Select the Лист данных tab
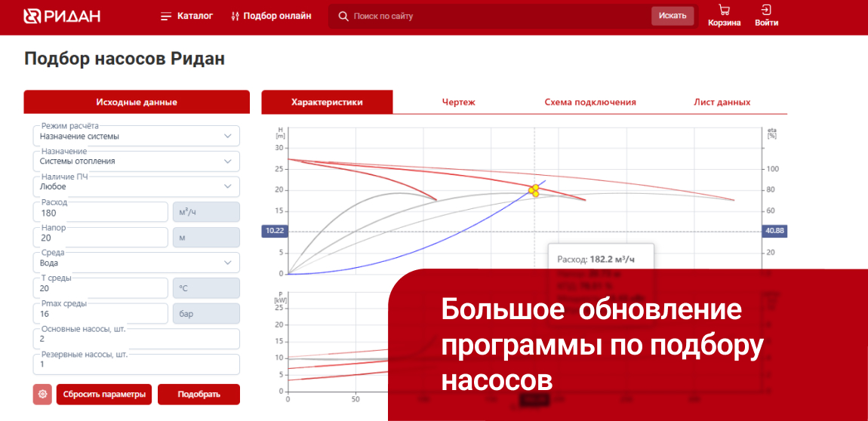868x421 pixels. (x=722, y=102)
